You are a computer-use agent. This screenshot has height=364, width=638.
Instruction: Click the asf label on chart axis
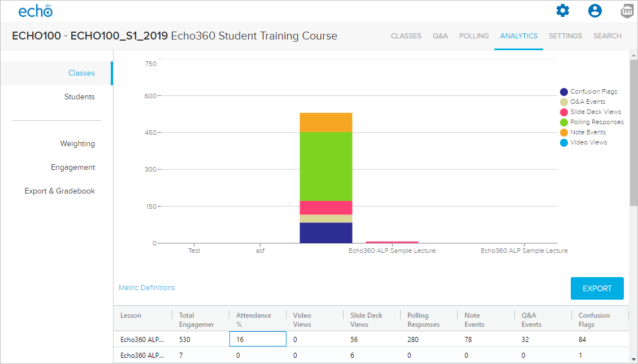(x=260, y=251)
